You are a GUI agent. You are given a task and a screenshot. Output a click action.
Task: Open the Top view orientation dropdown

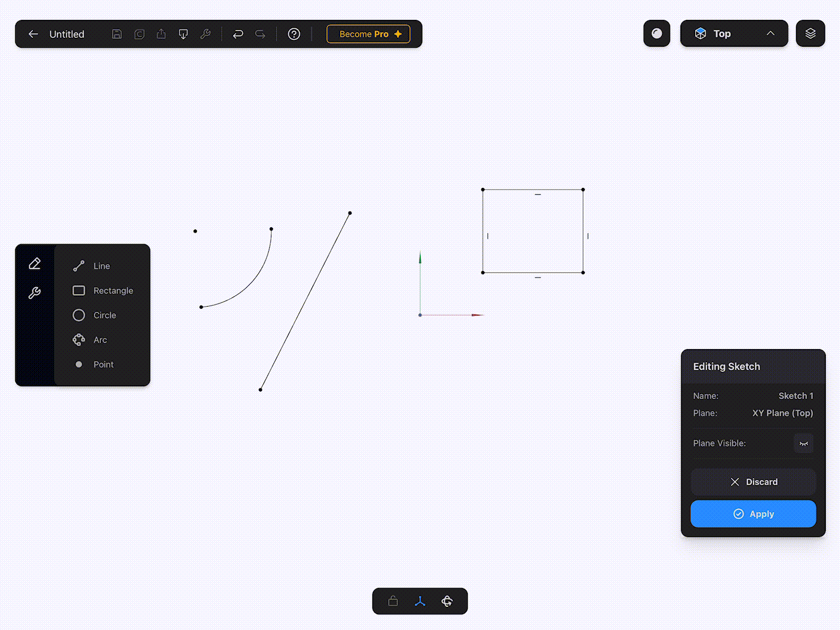point(734,33)
